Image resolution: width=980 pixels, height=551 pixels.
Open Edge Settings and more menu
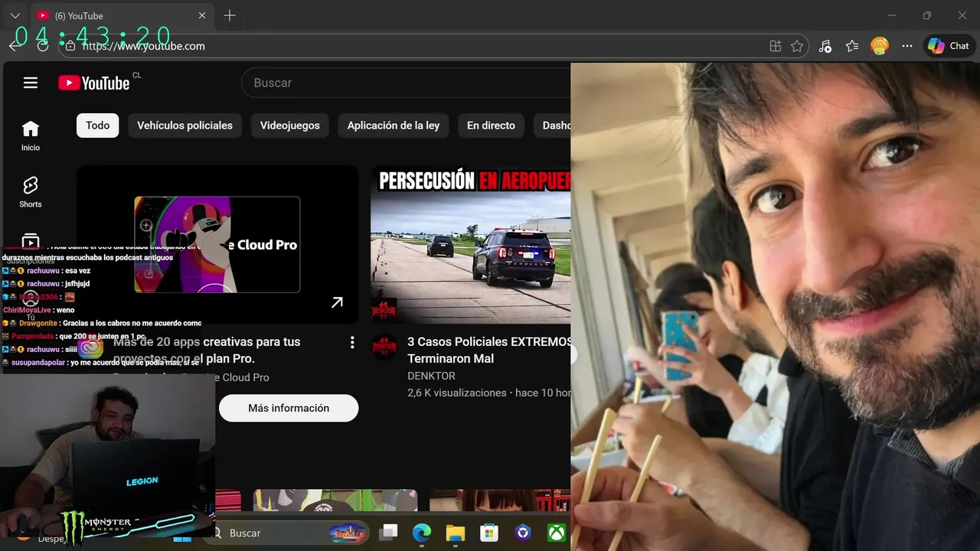pos(907,46)
